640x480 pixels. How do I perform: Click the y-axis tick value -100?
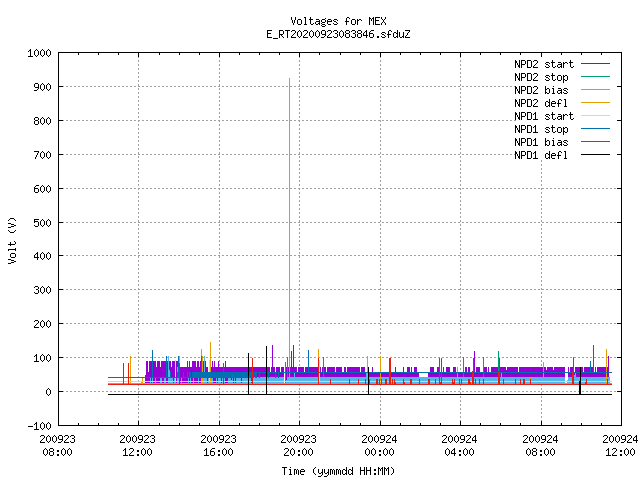39,426
